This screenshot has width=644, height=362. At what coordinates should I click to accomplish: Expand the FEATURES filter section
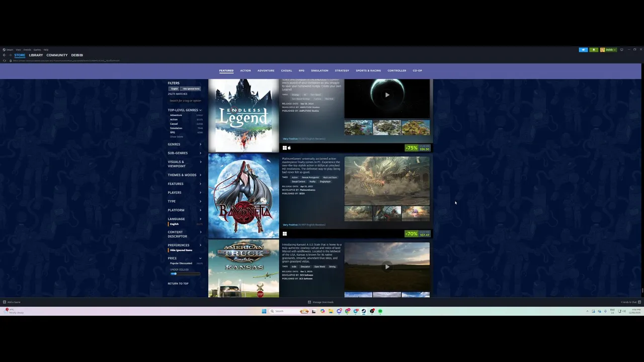(185, 184)
